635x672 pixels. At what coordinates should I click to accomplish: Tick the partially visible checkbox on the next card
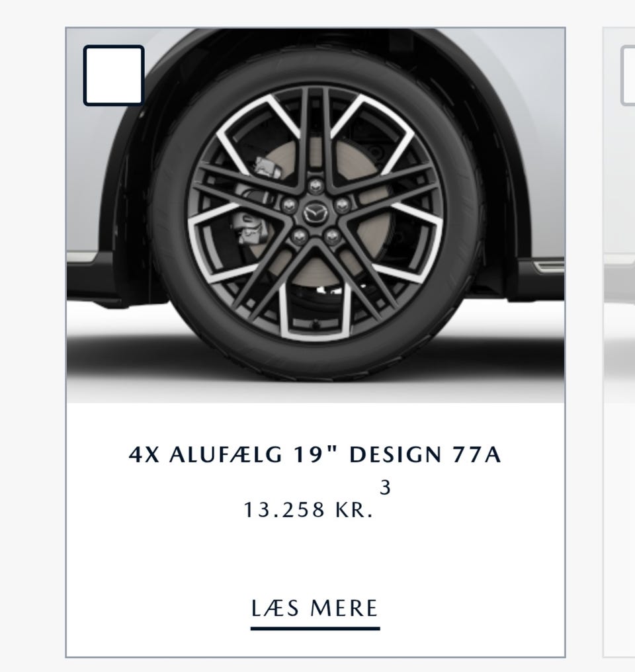tap(628, 75)
